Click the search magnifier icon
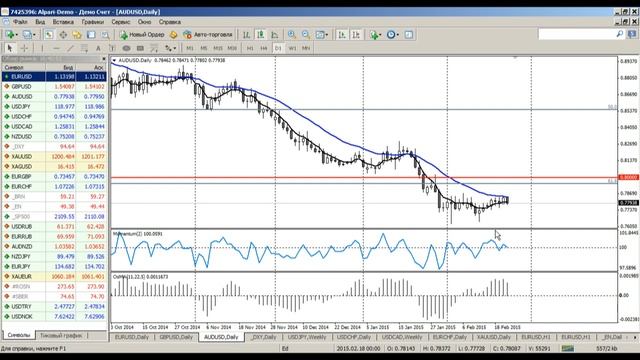Image resolution: width=640 pixels, height=360 pixels. 620,34
